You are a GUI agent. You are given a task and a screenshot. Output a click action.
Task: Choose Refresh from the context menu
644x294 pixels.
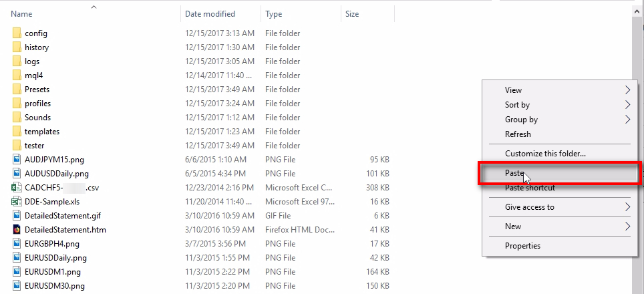click(559, 134)
